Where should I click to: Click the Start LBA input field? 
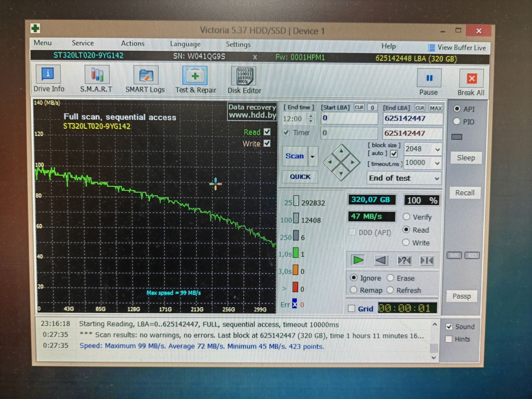(x=349, y=118)
